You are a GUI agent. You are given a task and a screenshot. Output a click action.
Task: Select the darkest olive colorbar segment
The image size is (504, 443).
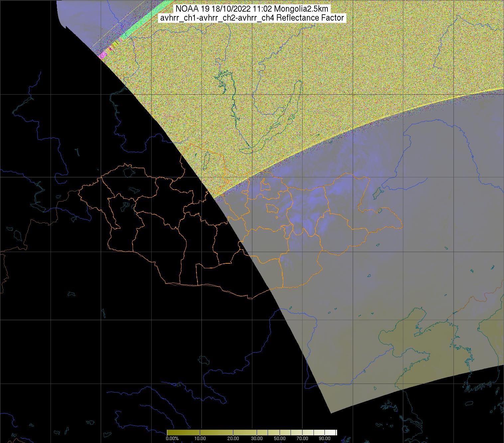pyautogui.click(x=183, y=432)
